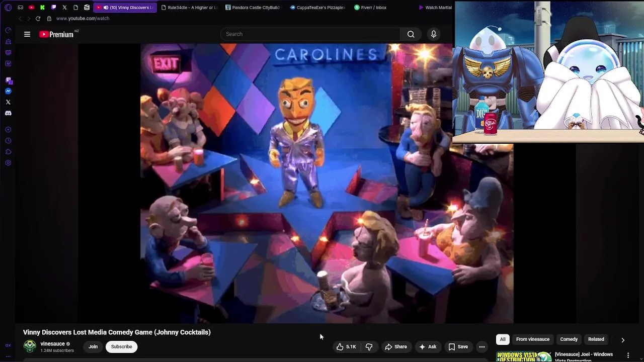Image resolution: width=644 pixels, height=362 pixels.
Task: Open the pinned stacked-discs tab
Action: click(87, 8)
